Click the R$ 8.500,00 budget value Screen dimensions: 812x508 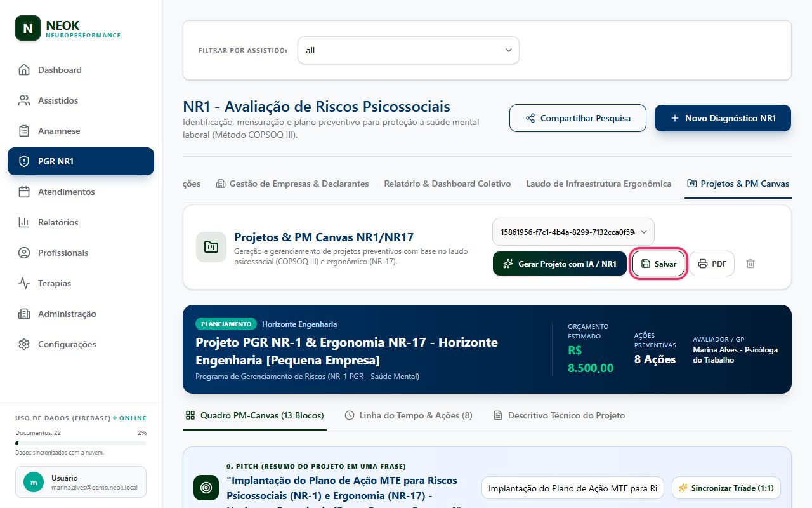pyautogui.click(x=591, y=359)
